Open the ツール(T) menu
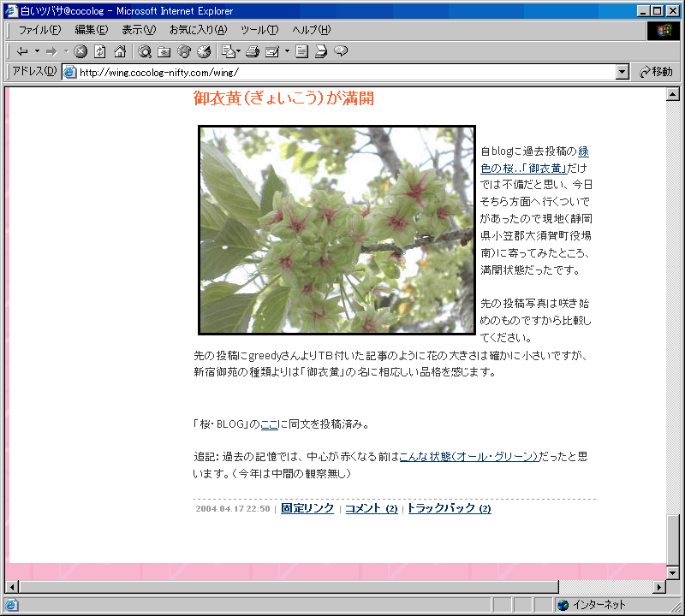685x616 pixels. pos(259,30)
